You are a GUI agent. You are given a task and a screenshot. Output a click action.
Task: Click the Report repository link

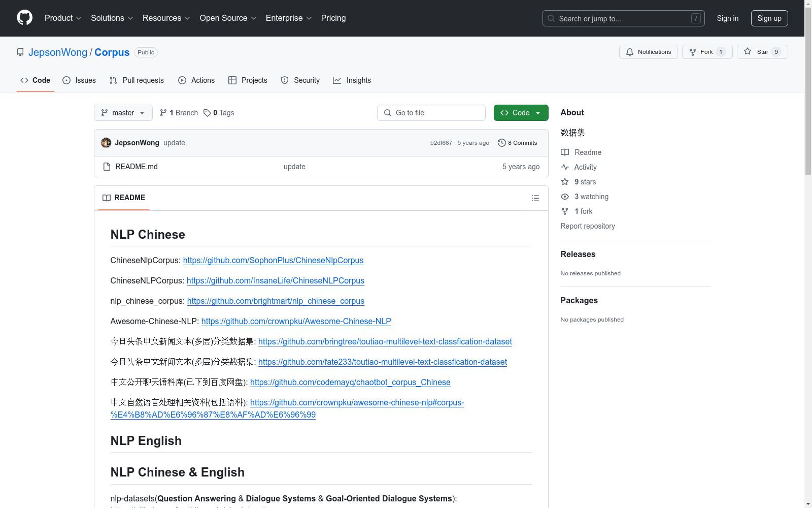point(588,226)
